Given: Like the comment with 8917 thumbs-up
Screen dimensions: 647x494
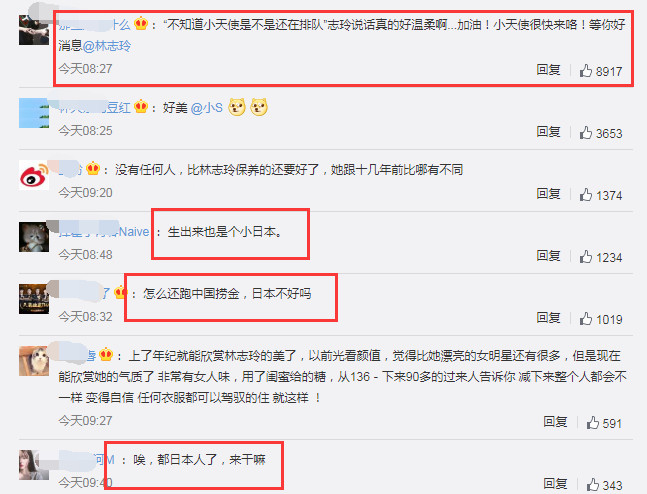Looking at the screenshot, I should pos(586,71).
